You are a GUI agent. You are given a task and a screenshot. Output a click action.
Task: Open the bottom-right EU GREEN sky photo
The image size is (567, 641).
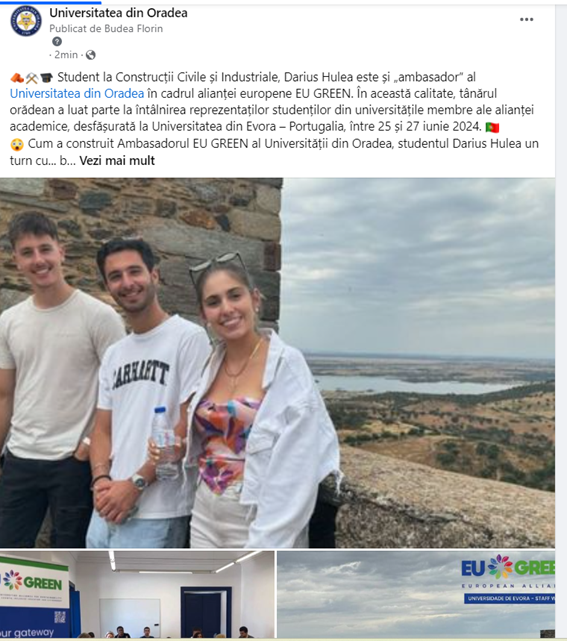pyautogui.click(x=416, y=594)
